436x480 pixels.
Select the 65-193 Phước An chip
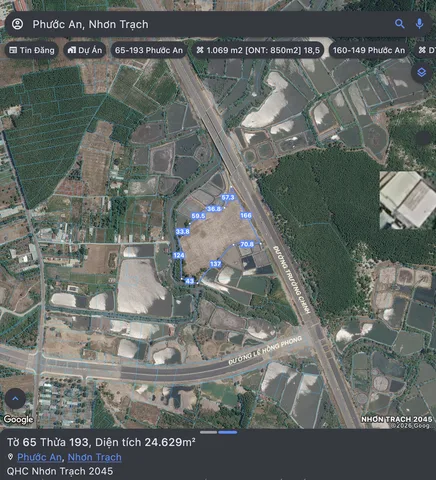149,50
